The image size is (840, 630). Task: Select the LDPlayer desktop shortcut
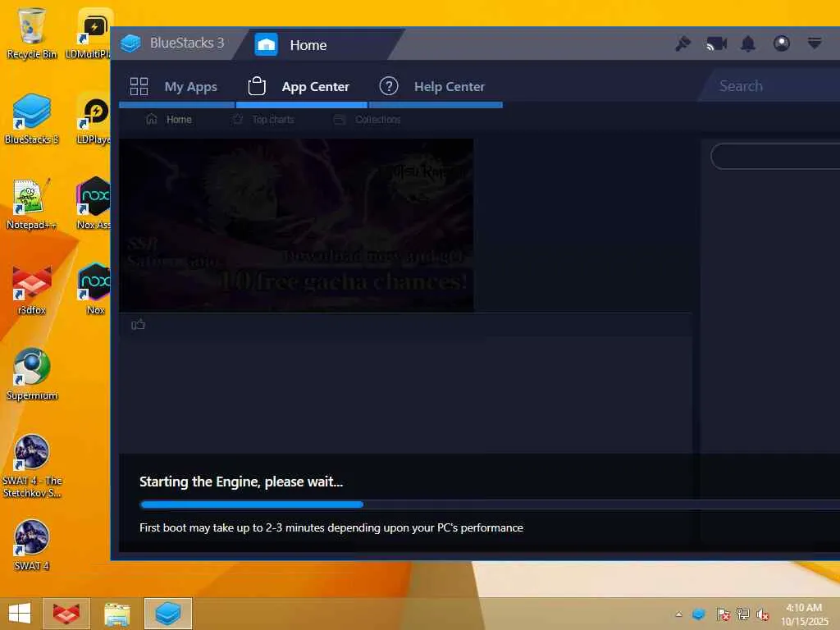94,118
